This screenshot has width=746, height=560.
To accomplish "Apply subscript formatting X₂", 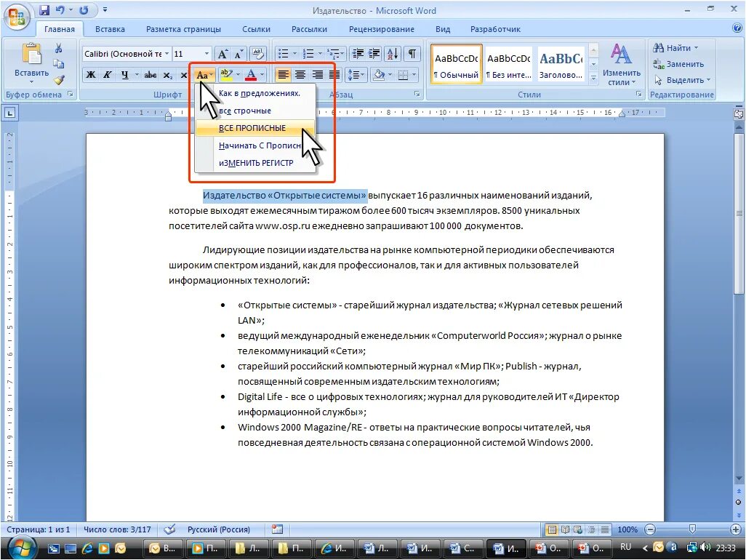I will 167,75.
